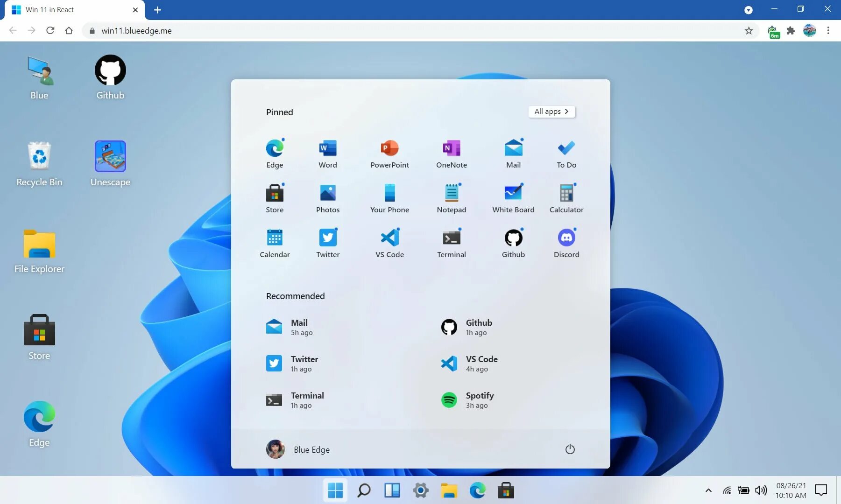Open Search from the taskbar
The image size is (841, 504).
(x=364, y=490)
